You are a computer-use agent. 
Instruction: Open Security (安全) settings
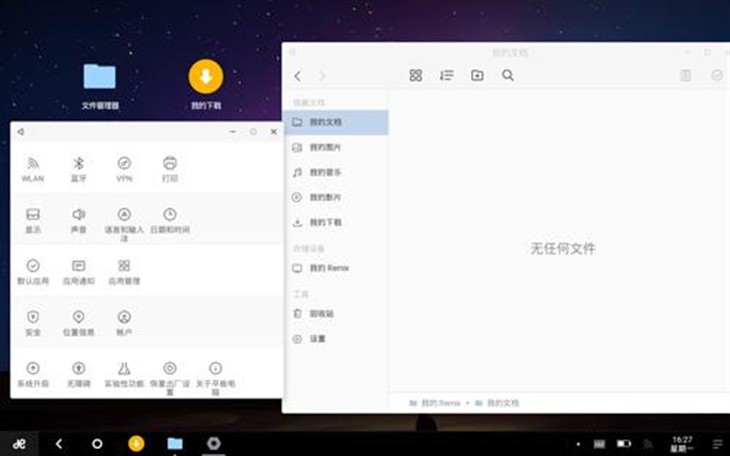point(33,323)
